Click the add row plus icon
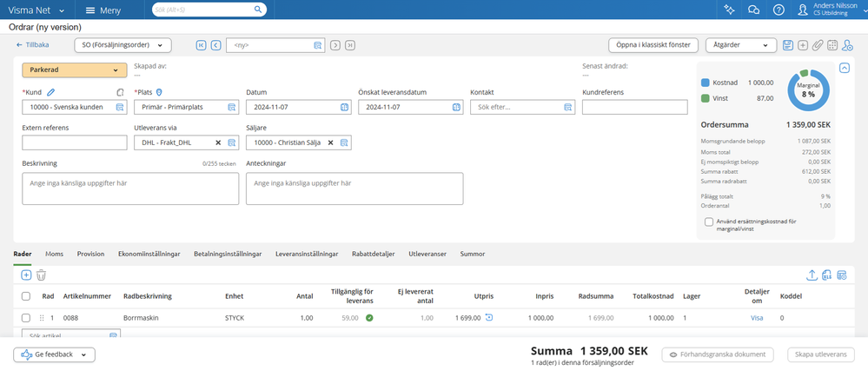Viewport: 868px width, 371px height. [x=26, y=275]
